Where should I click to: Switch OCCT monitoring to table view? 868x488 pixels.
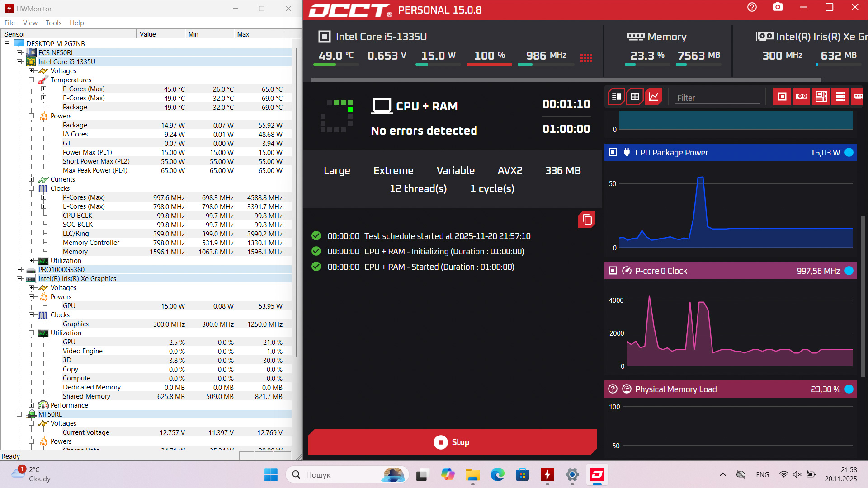(x=635, y=96)
